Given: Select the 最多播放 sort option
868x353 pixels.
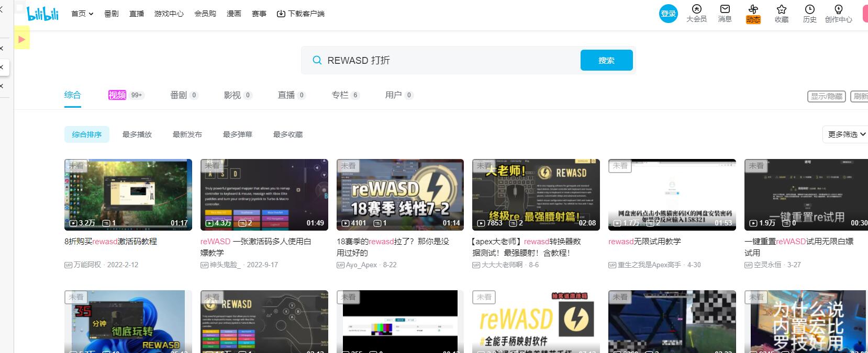Looking at the screenshot, I should point(137,134).
